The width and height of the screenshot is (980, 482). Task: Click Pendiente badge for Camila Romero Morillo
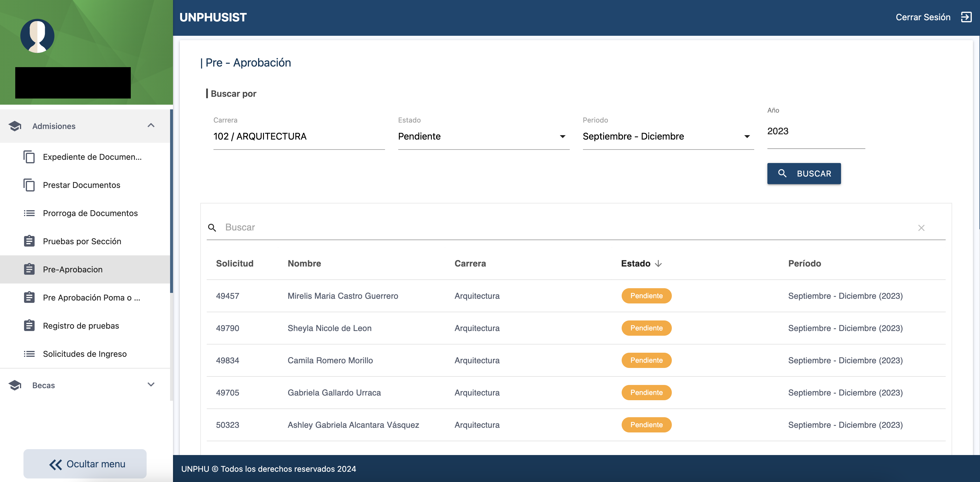tap(646, 360)
